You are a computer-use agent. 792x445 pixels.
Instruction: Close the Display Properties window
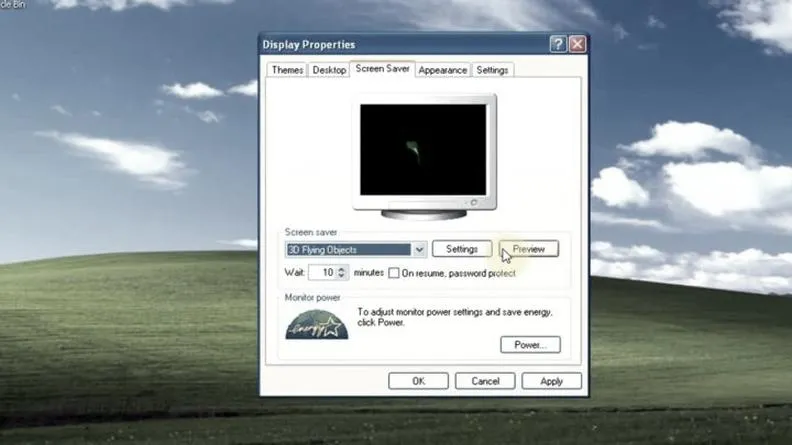pyautogui.click(x=577, y=44)
